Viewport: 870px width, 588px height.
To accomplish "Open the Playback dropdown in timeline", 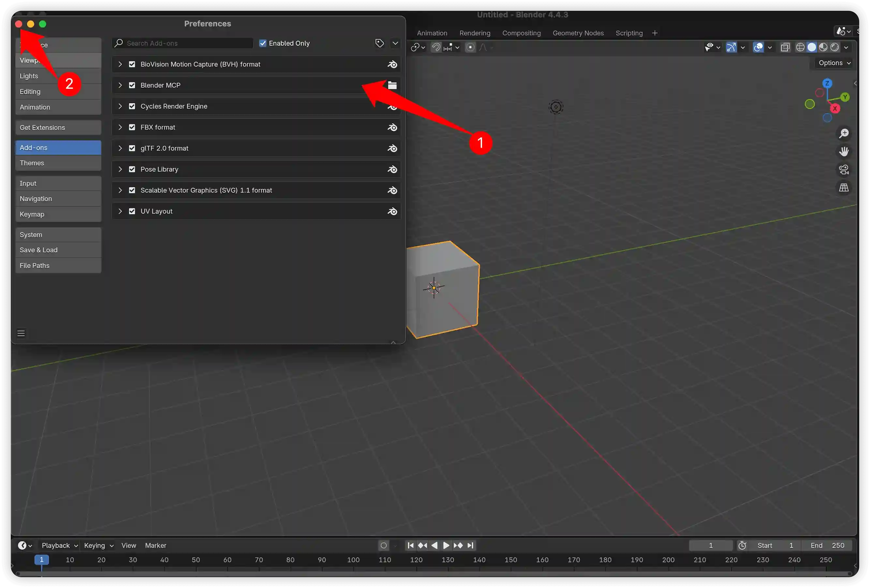I will [x=60, y=545].
